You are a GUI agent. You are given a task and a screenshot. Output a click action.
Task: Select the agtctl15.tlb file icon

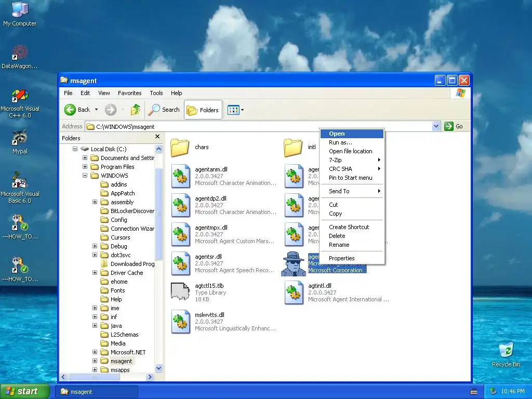[180, 292]
